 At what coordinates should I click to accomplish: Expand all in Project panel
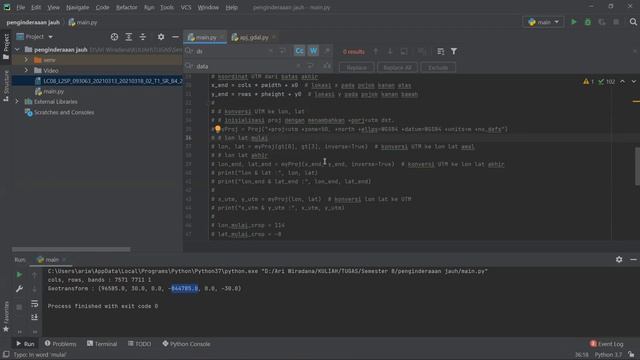point(129,37)
